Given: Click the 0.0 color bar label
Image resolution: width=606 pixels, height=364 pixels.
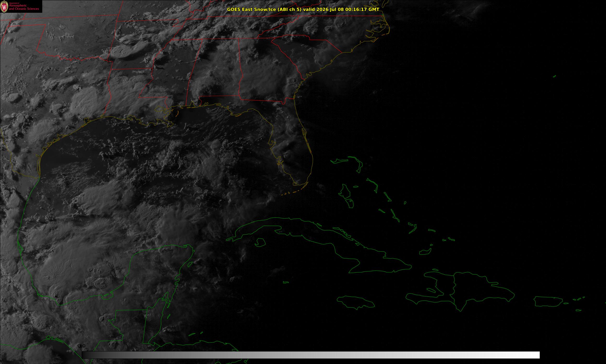Looking at the screenshot, I should (x=82, y=346).
